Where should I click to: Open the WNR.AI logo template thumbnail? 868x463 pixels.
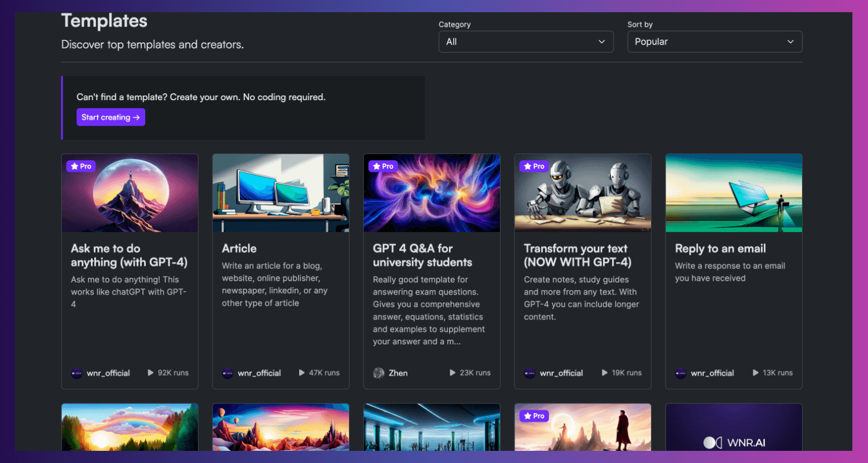[x=734, y=427]
